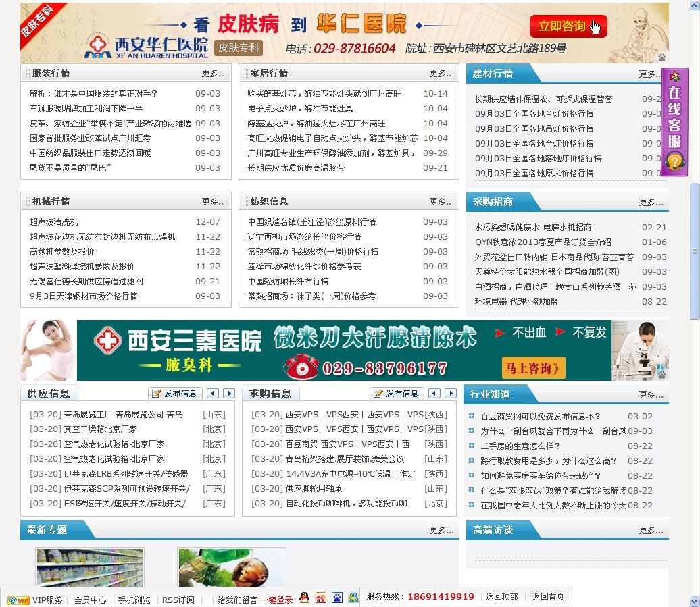
Task: Click 发布信息 in the 求购信息 panel
Action: coord(397,394)
